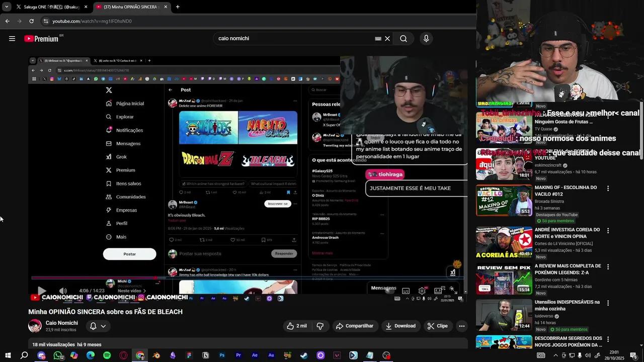Open options for ANDRÉ INVESTIGA COREIA video

point(608,231)
